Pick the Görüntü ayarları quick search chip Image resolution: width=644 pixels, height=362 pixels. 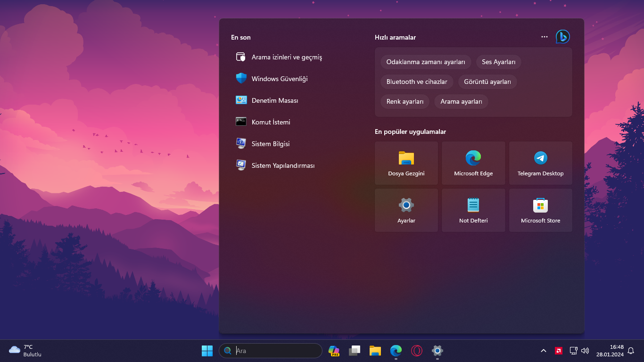(x=487, y=82)
